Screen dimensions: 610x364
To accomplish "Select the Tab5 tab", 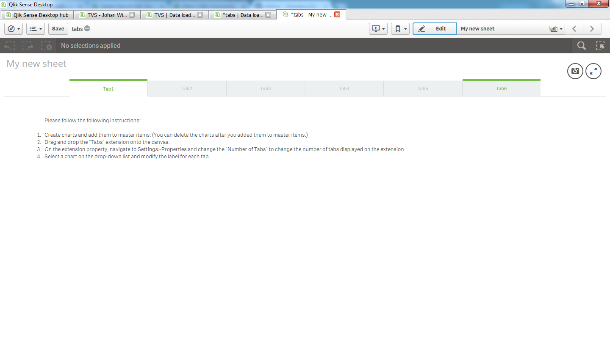I will tap(423, 88).
